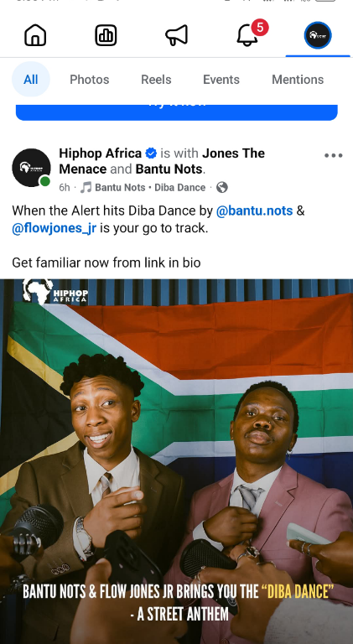Switch to the Photos tab
Image resolution: width=353 pixels, height=644 pixels.
pos(90,80)
